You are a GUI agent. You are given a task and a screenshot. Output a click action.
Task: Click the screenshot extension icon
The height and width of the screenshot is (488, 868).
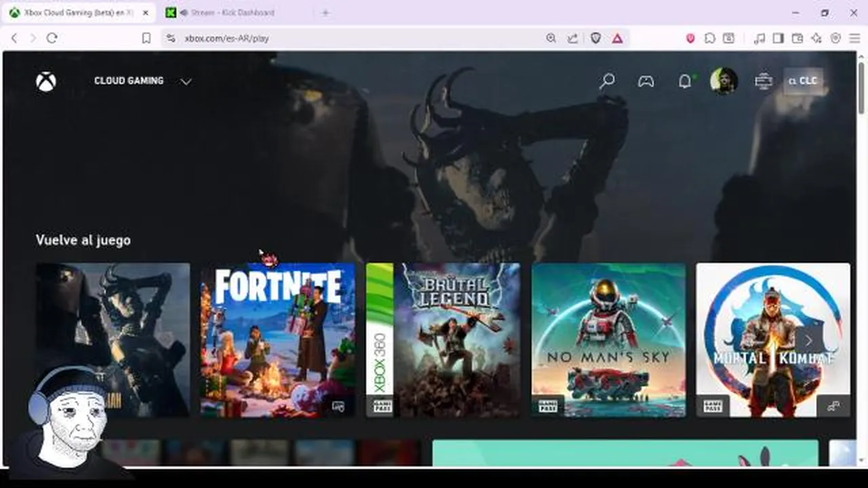(x=728, y=39)
